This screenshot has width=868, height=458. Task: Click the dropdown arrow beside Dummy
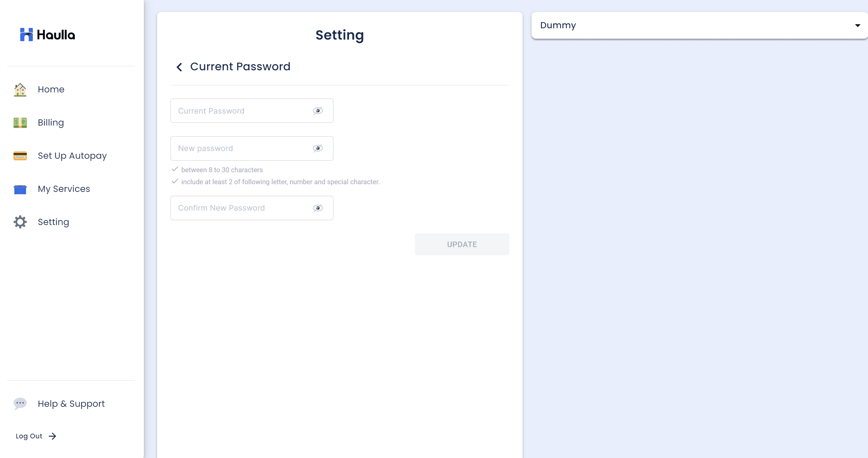858,25
